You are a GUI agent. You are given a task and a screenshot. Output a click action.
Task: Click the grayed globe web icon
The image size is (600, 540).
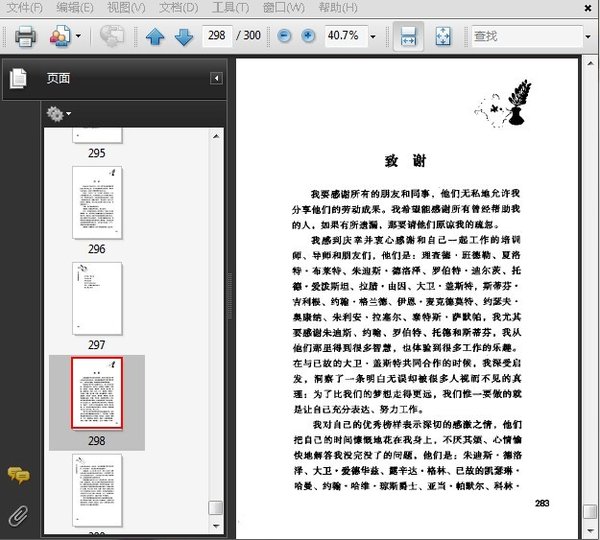(112, 36)
